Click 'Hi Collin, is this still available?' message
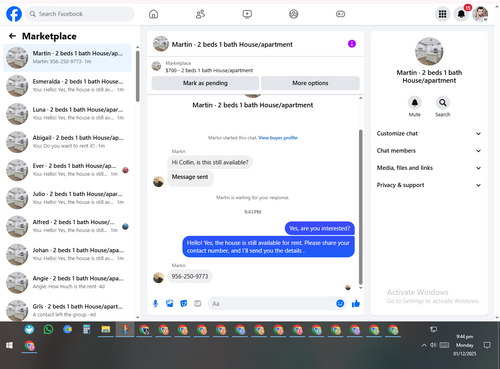 (210, 162)
